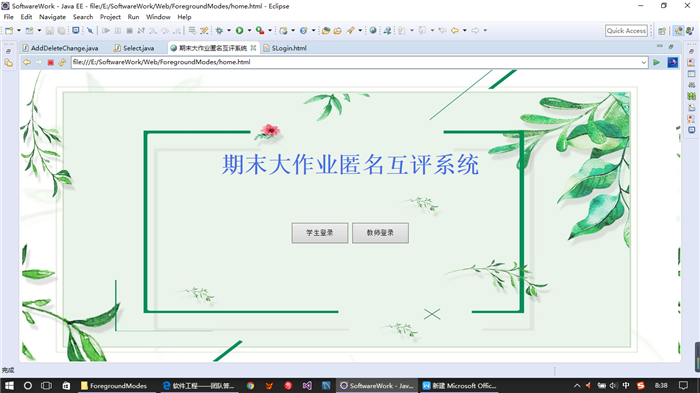Focus the Quick Access search field
Viewport: 700px width, 393px height.
click(x=626, y=30)
